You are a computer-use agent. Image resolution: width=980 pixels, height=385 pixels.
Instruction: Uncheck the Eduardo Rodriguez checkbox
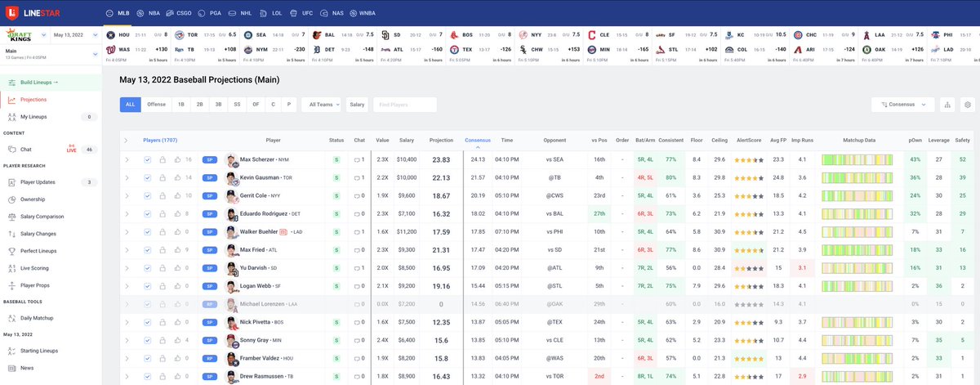(148, 214)
